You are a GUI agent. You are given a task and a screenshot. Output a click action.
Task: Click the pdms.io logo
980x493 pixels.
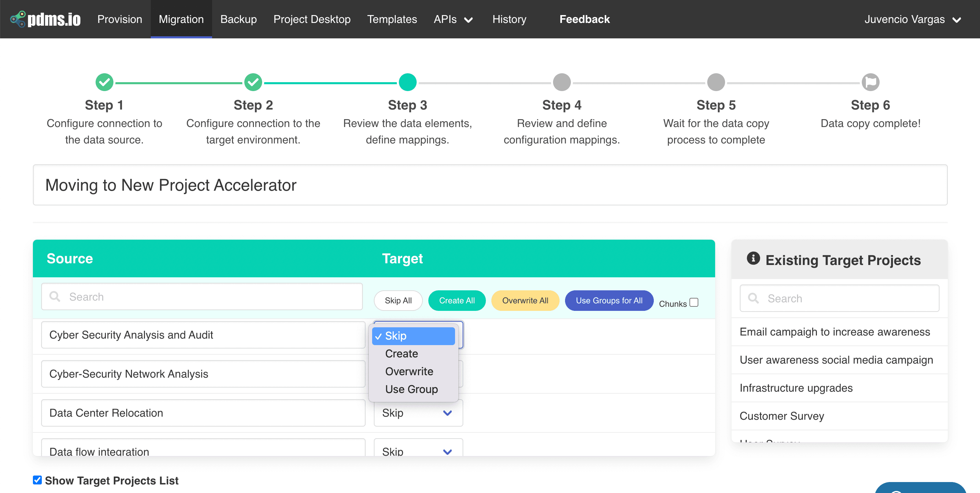point(45,19)
